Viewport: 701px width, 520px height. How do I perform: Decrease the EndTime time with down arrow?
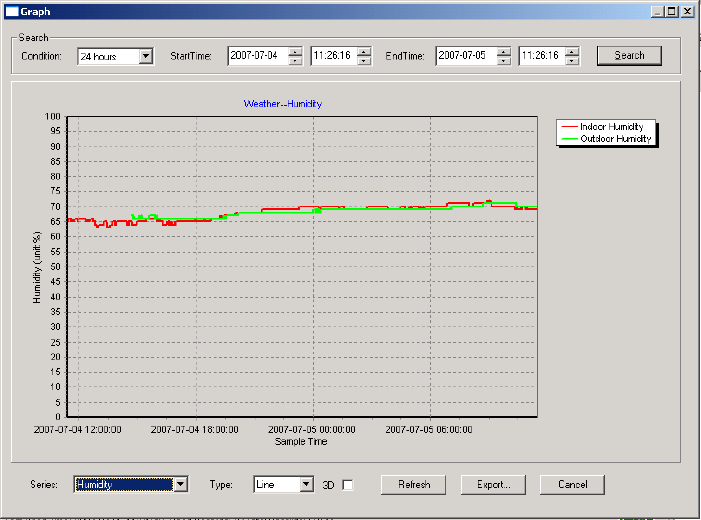(x=572, y=61)
